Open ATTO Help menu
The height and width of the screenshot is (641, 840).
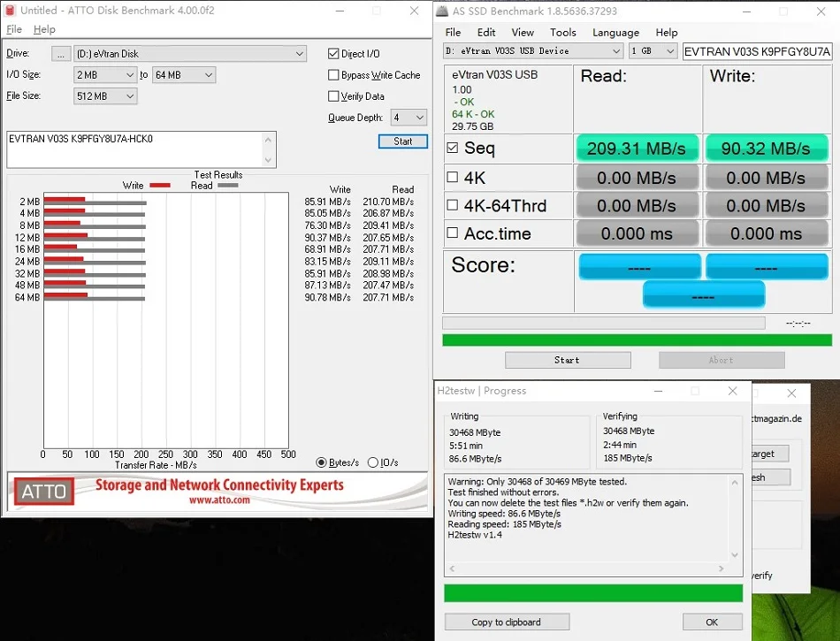click(x=44, y=29)
